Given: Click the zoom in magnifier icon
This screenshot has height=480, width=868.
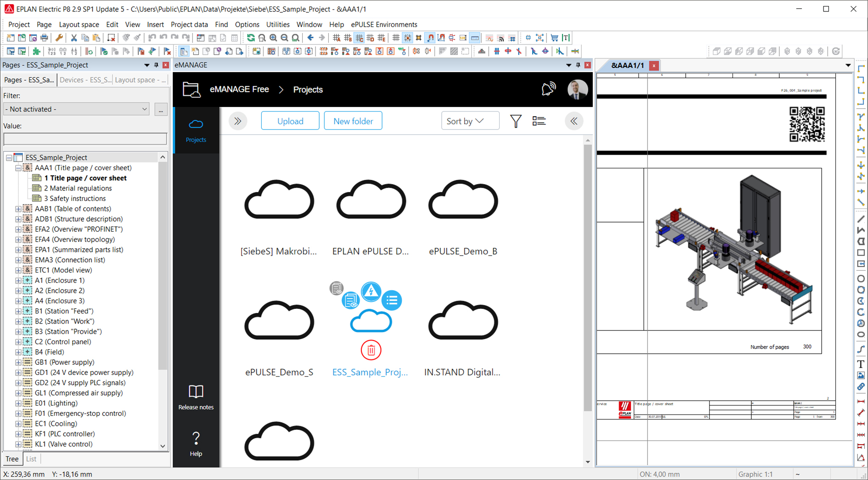Looking at the screenshot, I should click(x=273, y=38).
